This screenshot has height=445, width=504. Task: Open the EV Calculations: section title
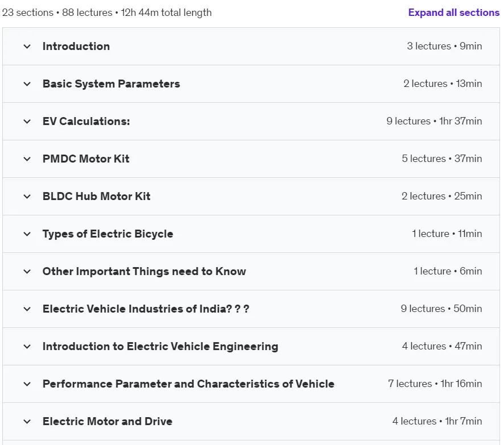(x=86, y=122)
